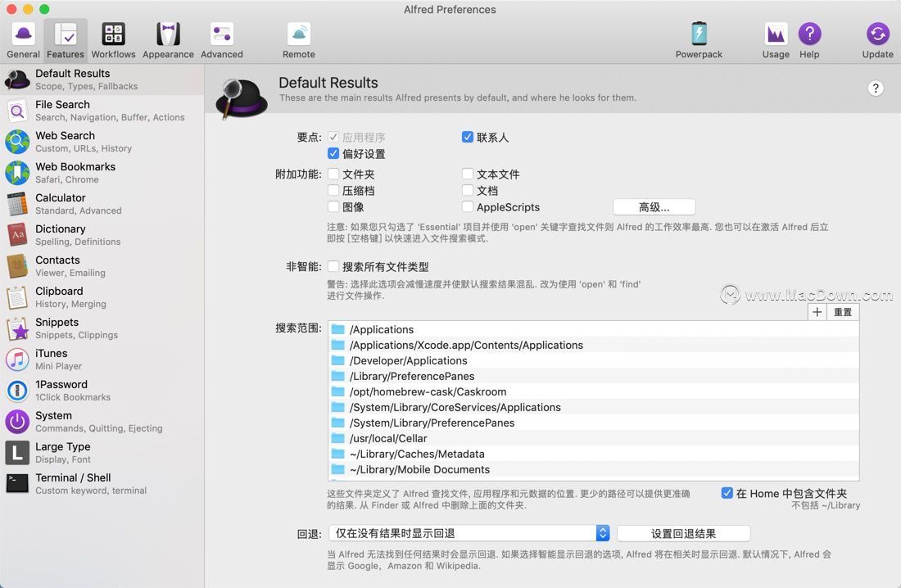Open the Advanced preferences
This screenshot has width=901, height=588.
coord(222,41)
